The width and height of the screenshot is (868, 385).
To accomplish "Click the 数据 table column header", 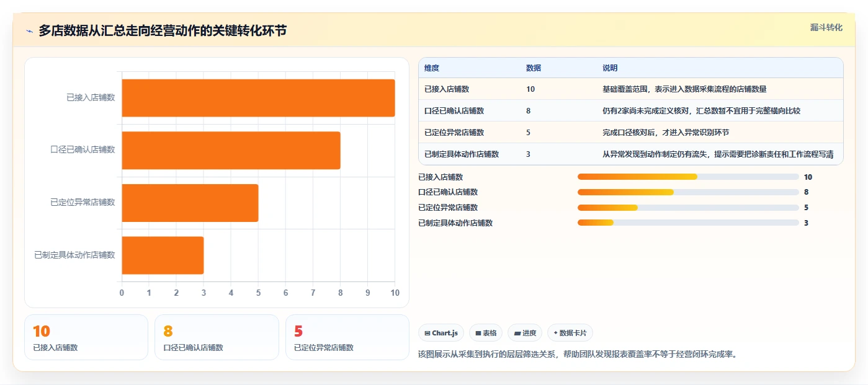I will point(534,68).
